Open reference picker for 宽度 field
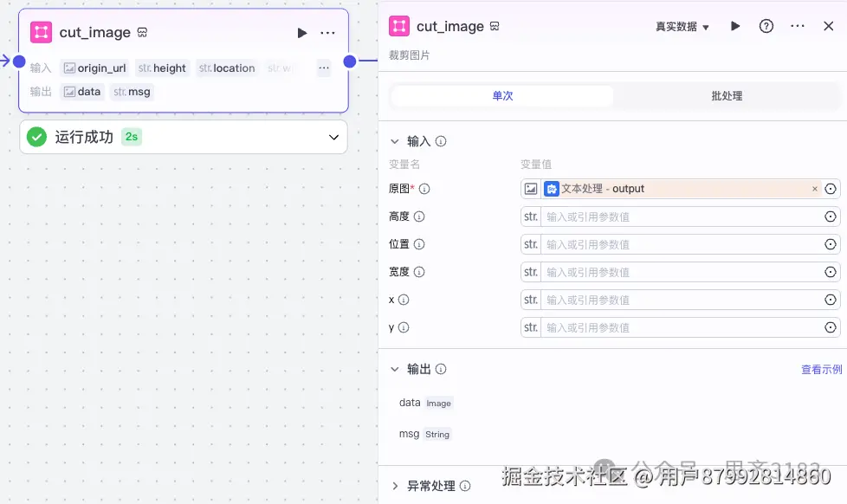The image size is (847, 504). (831, 272)
